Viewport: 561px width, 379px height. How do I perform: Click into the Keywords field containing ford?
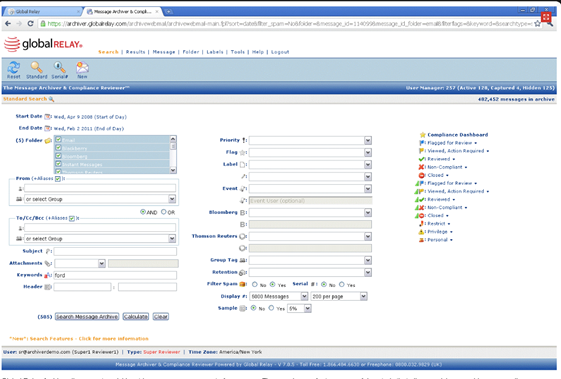click(115, 275)
